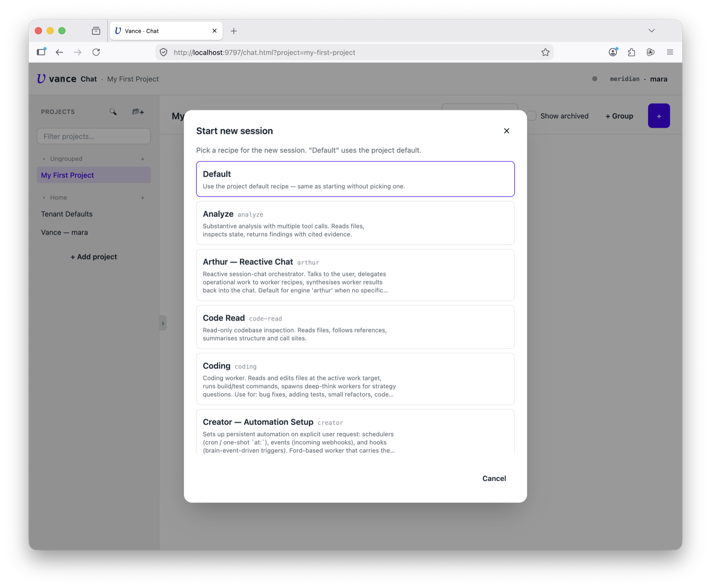Go forward with the browser forward arrow
The height and width of the screenshot is (588, 711).
click(78, 52)
